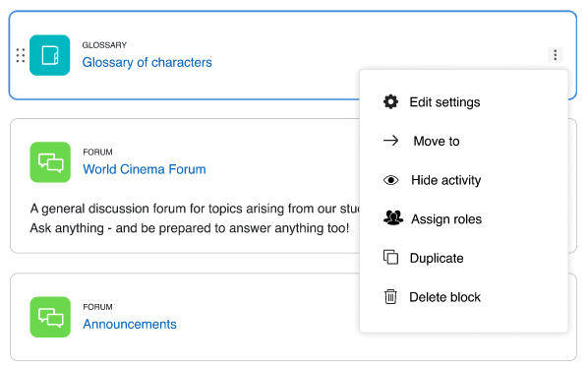This screenshot has height=368, width=588.
Task: Click the gear icon for Edit settings
Action: tap(390, 101)
